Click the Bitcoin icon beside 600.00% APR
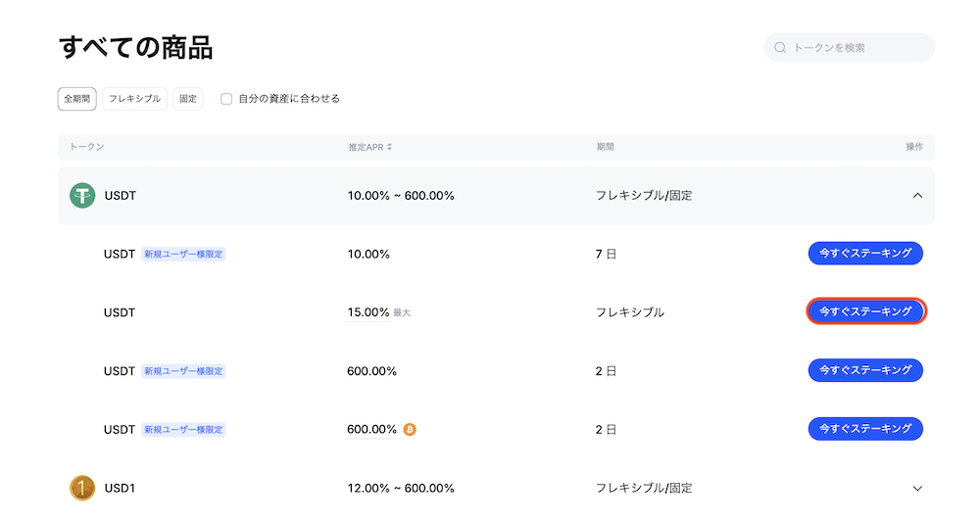The image size is (980, 523). (x=410, y=429)
